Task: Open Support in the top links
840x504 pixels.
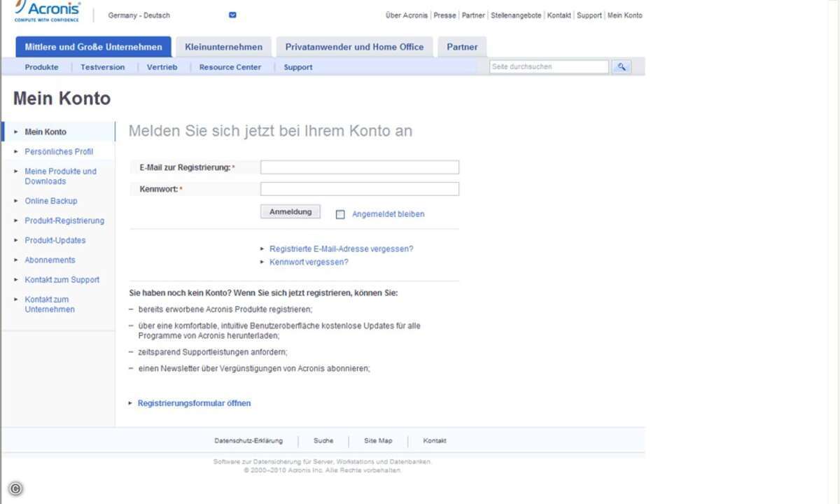Action: point(589,15)
